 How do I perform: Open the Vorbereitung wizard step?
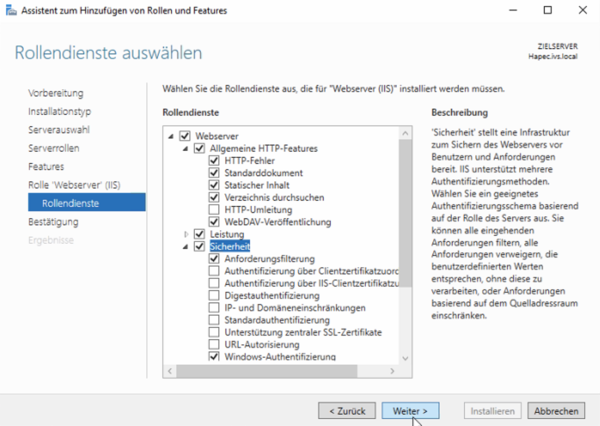[55, 93]
